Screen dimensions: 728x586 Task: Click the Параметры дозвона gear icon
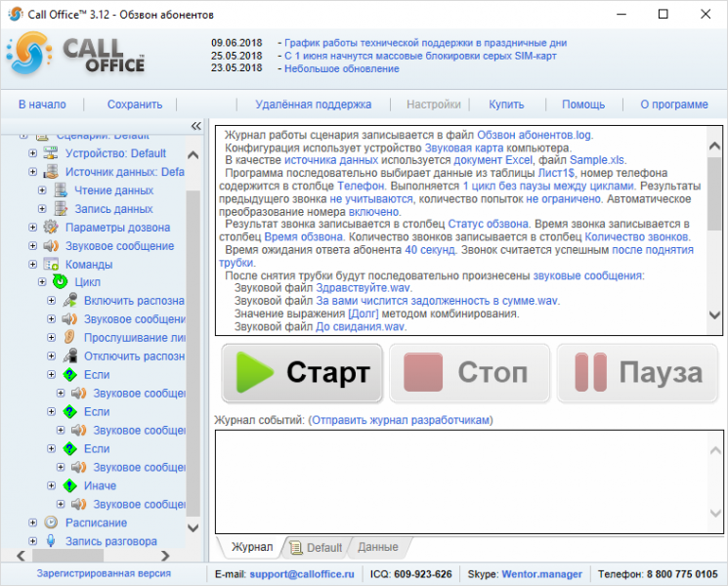pos(51,228)
